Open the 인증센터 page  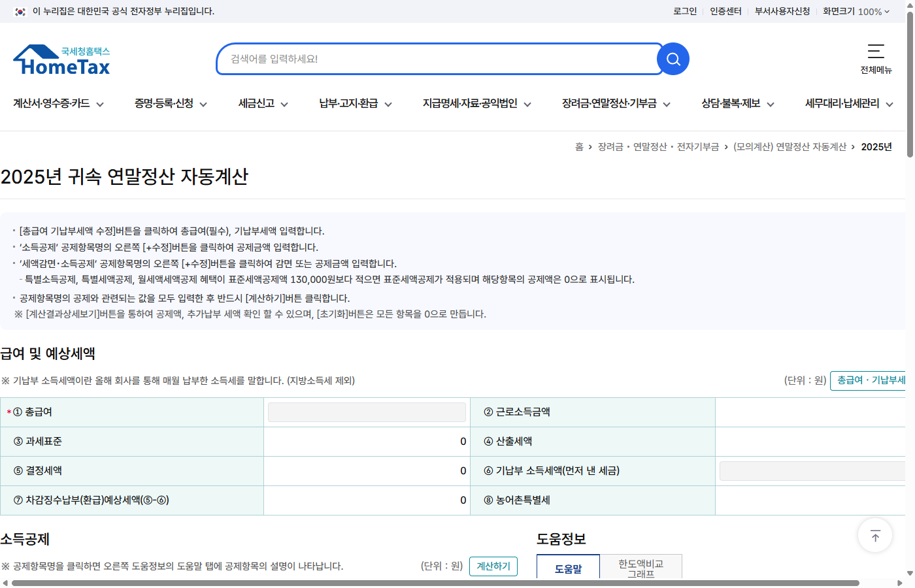[x=725, y=11]
